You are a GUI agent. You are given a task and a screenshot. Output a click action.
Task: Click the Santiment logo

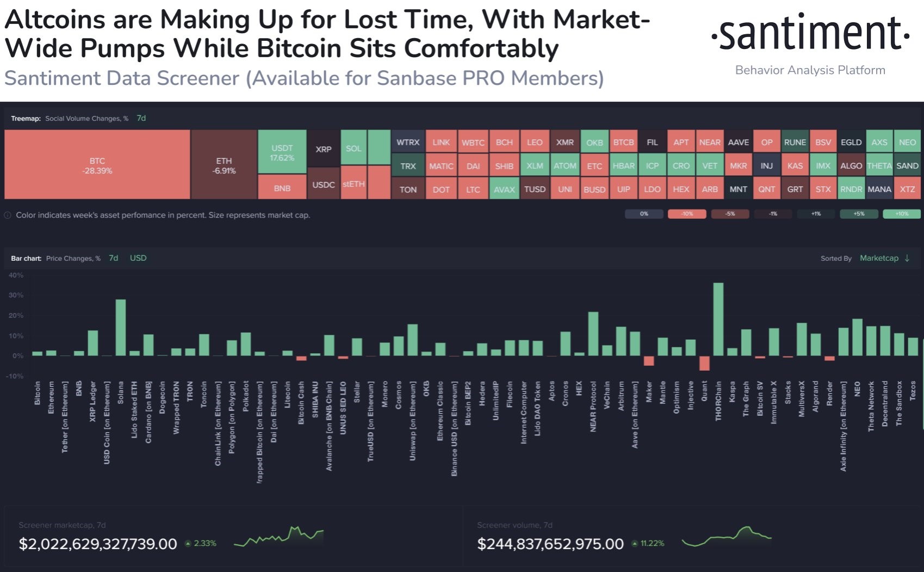[810, 34]
